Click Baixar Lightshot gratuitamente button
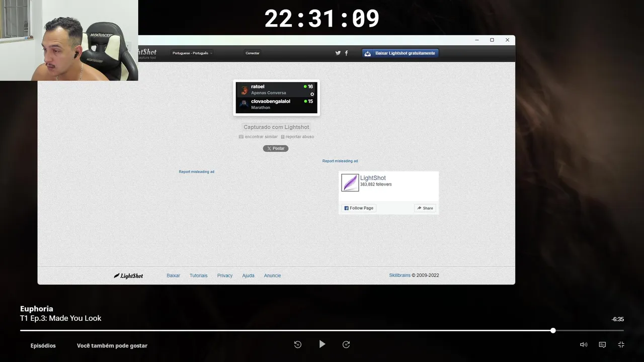Screen dimensions: 644x362 coord(400,53)
